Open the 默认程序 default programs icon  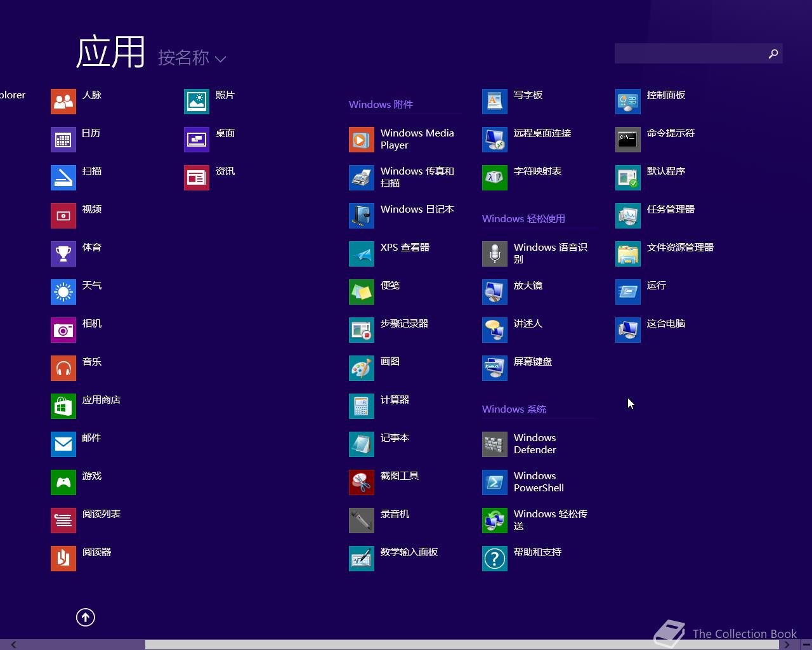[628, 178]
